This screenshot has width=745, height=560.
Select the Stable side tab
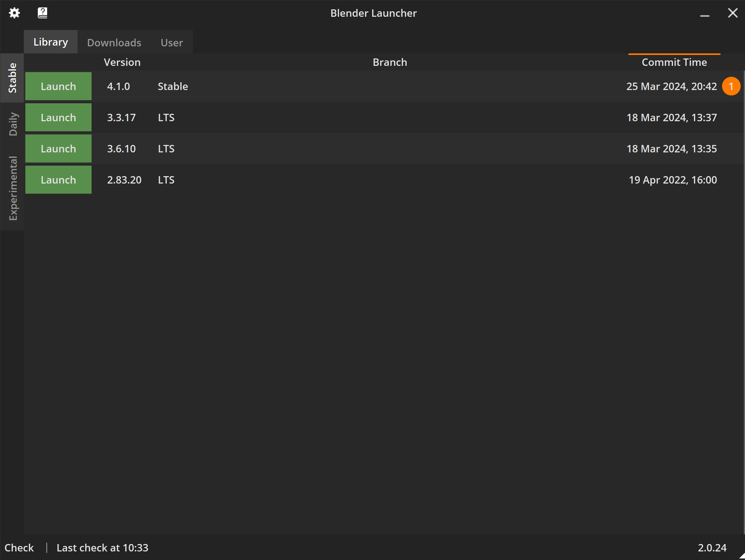[12, 78]
